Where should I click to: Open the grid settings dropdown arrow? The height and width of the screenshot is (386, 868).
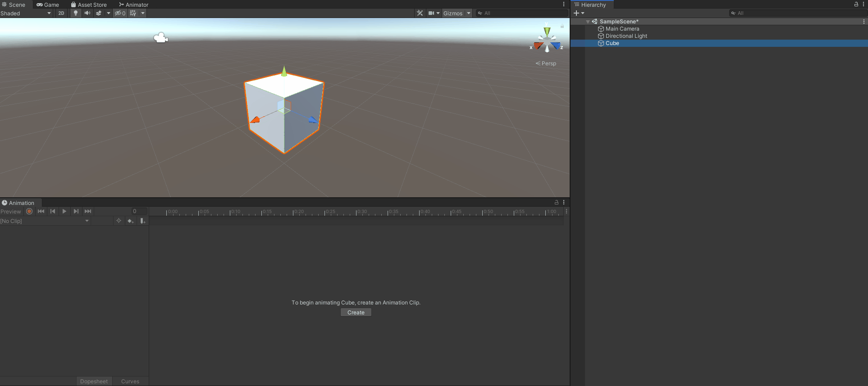tap(143, 13)
